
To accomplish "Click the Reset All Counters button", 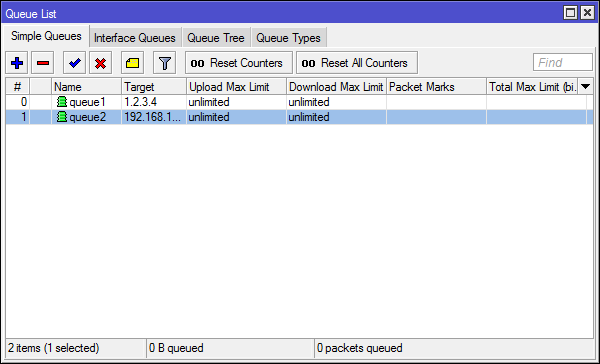I will pos(357,63).
